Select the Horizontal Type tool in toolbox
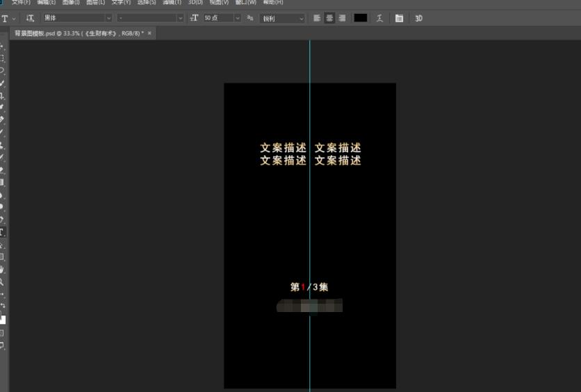Image resolution: width=581 pixels, height=392 pixels. (3, 232)
